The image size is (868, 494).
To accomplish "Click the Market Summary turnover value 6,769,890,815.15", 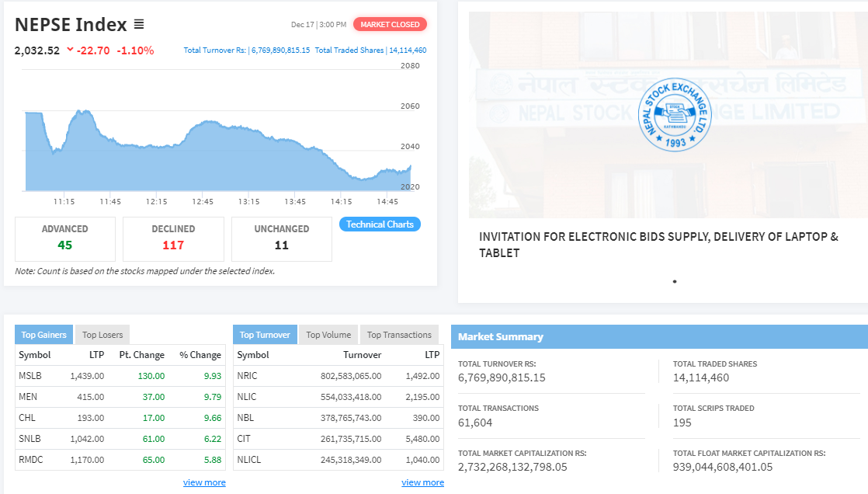I will click(502, 377).
